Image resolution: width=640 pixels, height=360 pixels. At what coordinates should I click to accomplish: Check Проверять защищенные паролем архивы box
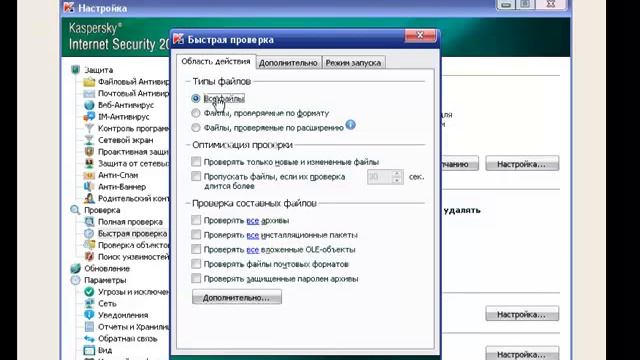point(196,278)
